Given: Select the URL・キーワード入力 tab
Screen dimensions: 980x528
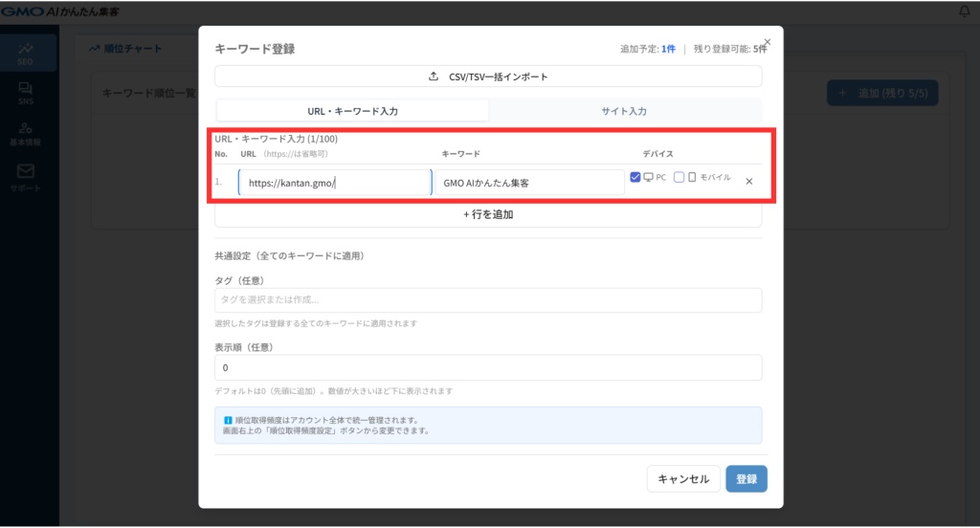Looking at the screenshot, I should point(354,111).
